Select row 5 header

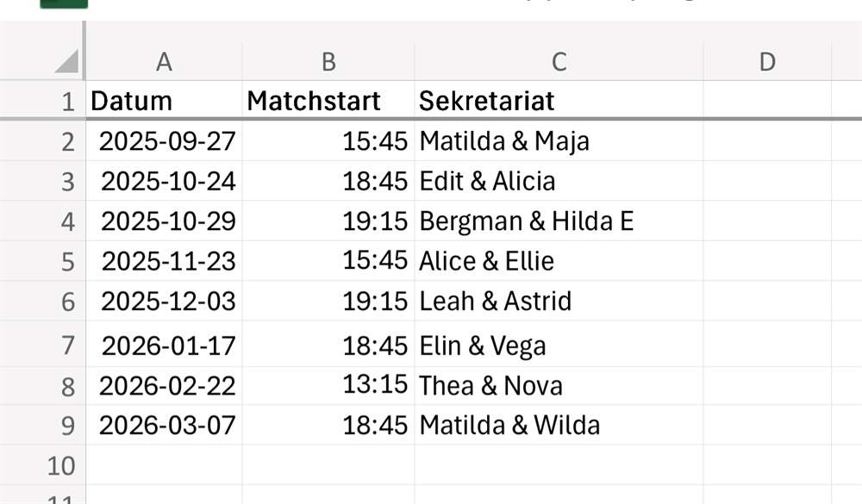pos(42,261)
